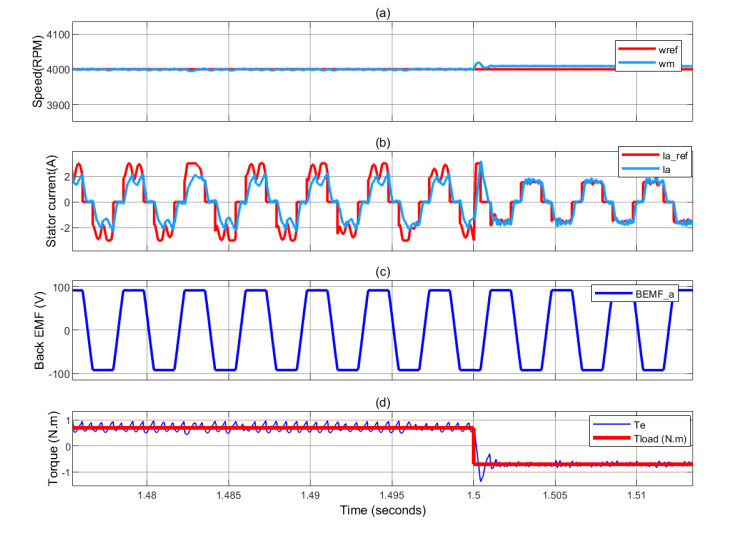Click the blue line sample beside BEMF_a
The image size is (743, 533).
coord(611,294)
